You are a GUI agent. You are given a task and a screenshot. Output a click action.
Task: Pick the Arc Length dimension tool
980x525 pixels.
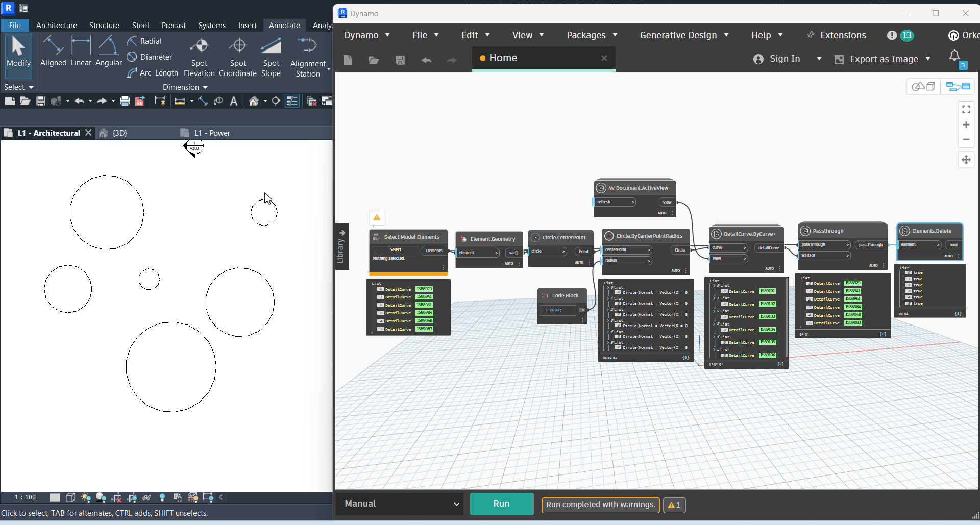153,73
